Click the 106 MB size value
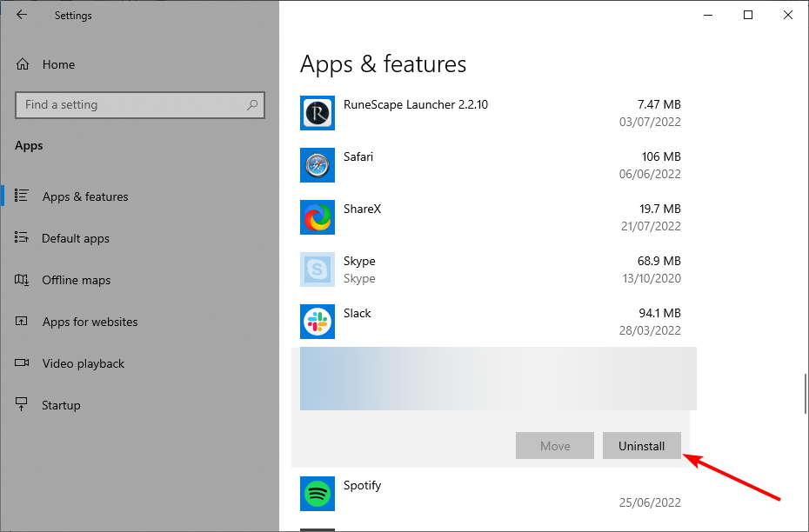This screenshot has height=532, width=809. click(661, 156)
